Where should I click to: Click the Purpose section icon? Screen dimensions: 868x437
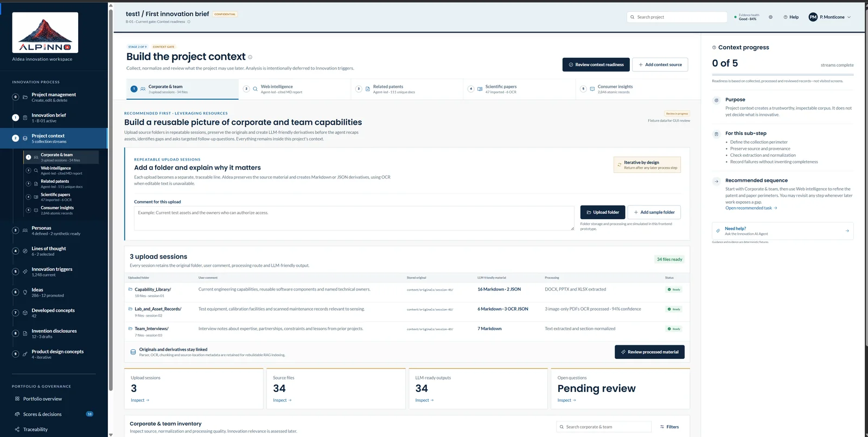[717, 100]
